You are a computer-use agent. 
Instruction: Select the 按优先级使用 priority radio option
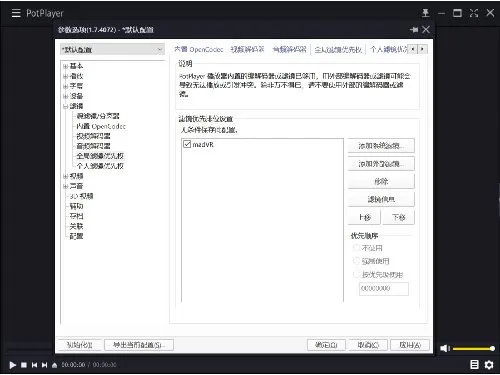tap(356, 274)
